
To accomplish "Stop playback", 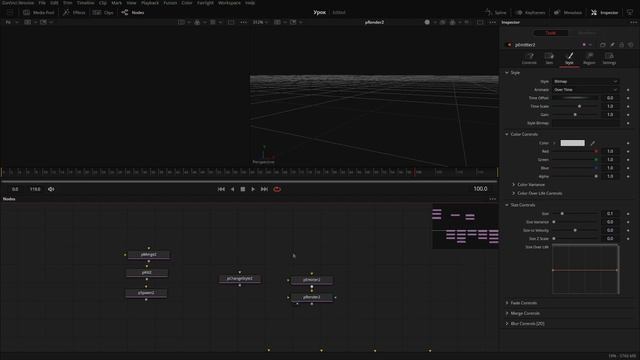I will (x=243, y=189).
